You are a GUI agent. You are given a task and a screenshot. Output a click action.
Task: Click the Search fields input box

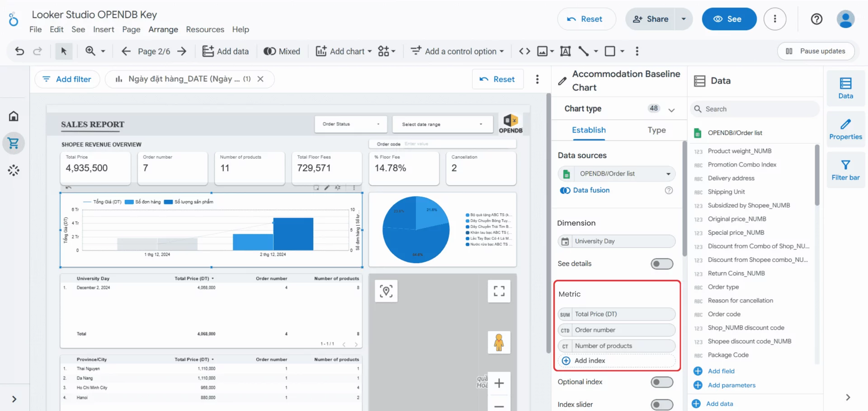(x=754, y=109)
